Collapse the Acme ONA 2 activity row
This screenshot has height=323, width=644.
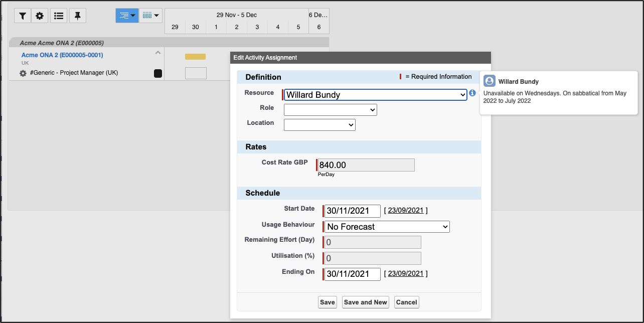[x=158, y=52]
